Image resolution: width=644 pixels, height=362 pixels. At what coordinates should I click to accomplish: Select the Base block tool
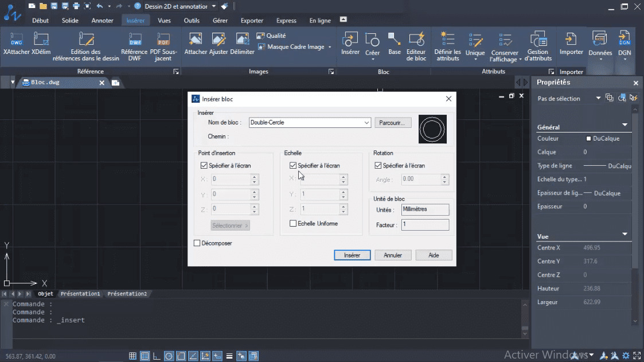click(x=395, y=40)
